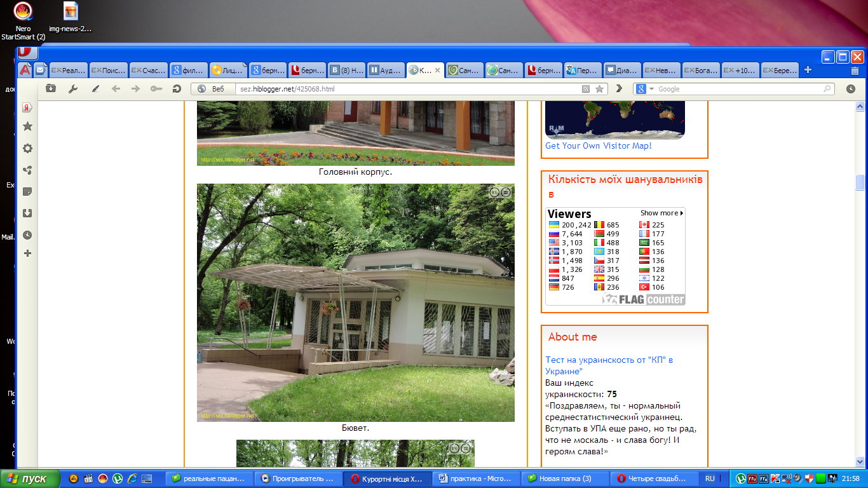Open the closed tabs trash icon
This screenshot has width=868, height=488.
(855, 71)
